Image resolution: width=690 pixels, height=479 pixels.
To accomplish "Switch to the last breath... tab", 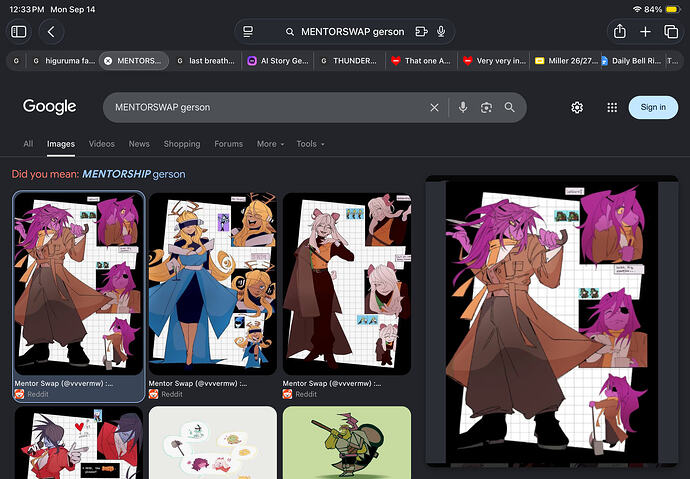I will 206,61.
